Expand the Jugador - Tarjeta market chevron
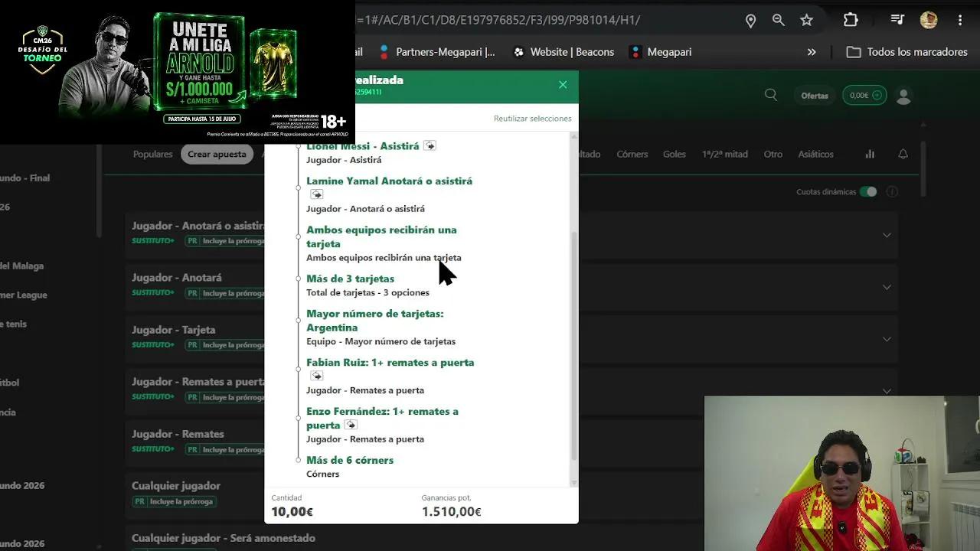Screen dimensions: 980x551 tap(887, 338)
